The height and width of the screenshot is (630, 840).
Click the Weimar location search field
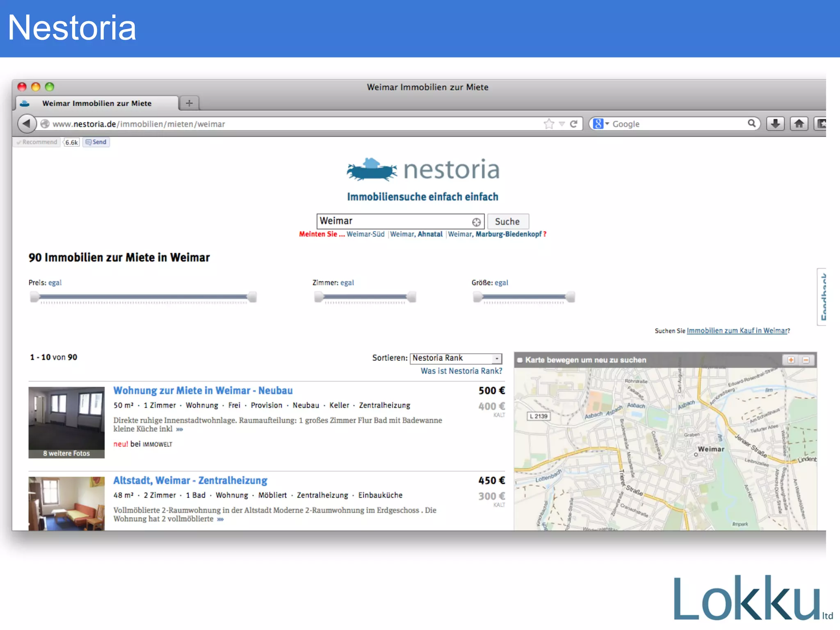tap(394, 221)
